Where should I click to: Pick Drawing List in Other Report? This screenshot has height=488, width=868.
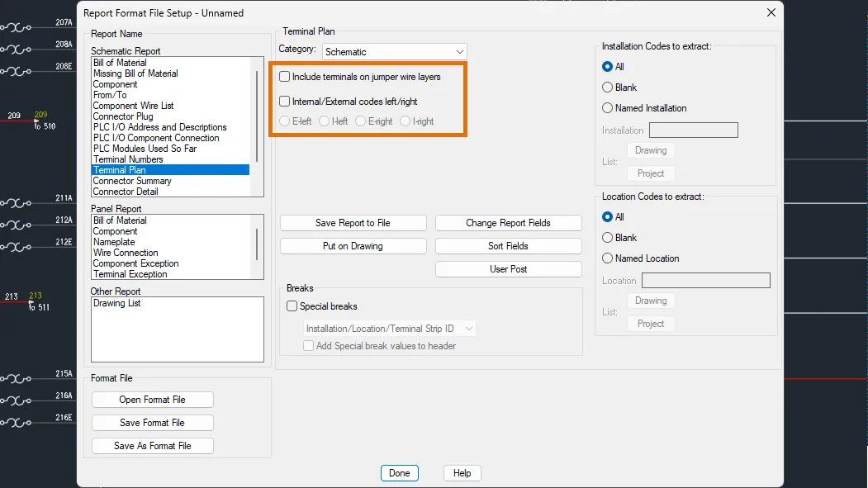117,303
